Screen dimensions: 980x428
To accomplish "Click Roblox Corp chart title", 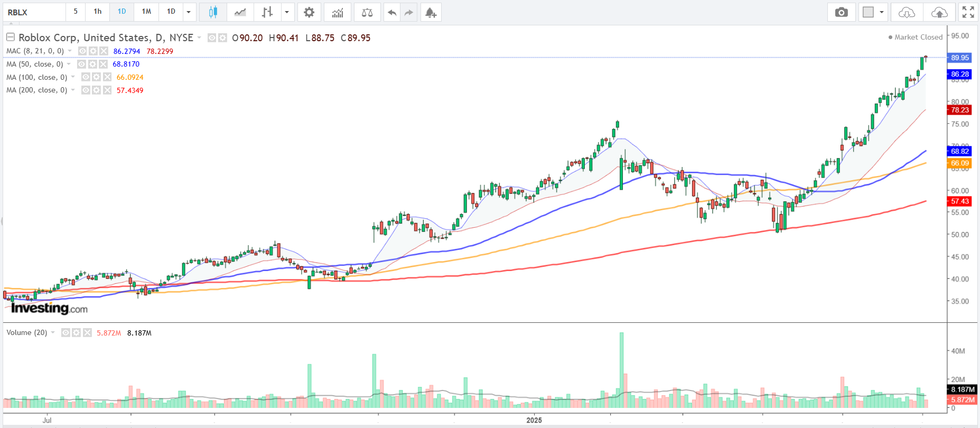I will (106, 38).
